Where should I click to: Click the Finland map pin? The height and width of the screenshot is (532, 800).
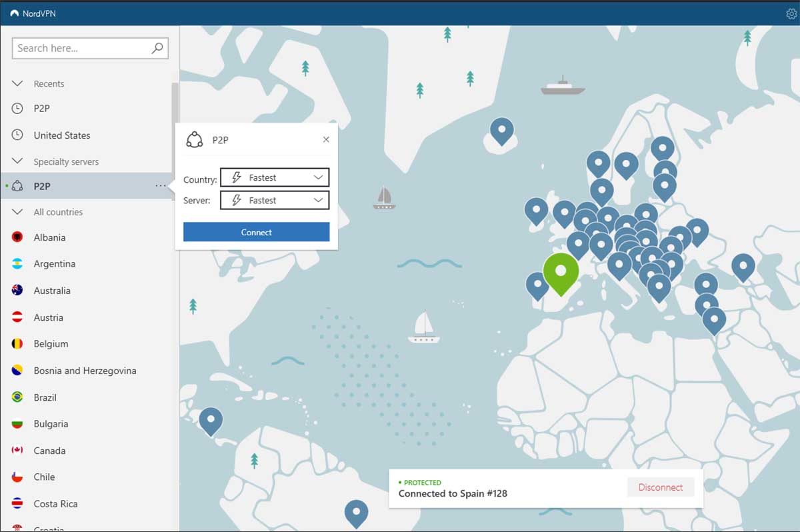point(663,148)
